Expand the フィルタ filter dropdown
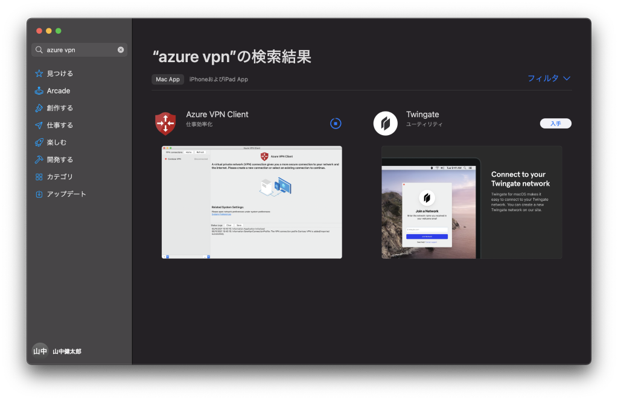The height and width of the screenshot is (400, 618). (x=548, y=78)
